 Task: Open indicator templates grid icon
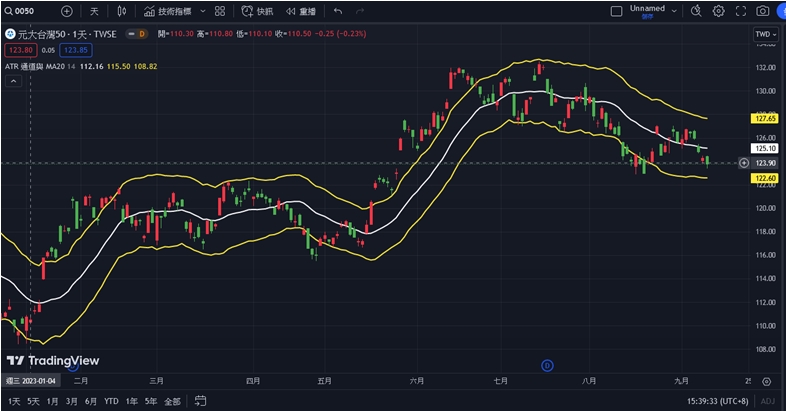pyautogui.click(x=220, y=11)
